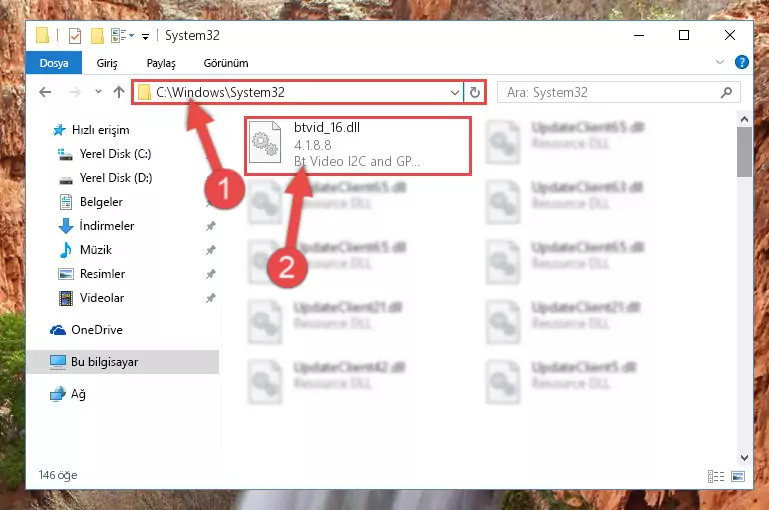
Task: Click the address bar path C:\Windows\System32
Action: [221, 92]
